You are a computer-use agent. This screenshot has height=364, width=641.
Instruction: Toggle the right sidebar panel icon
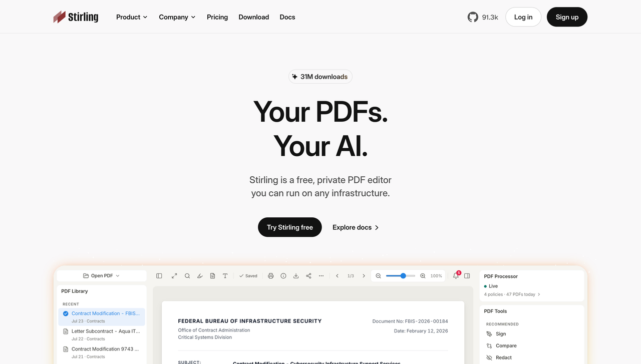[467, 276]
